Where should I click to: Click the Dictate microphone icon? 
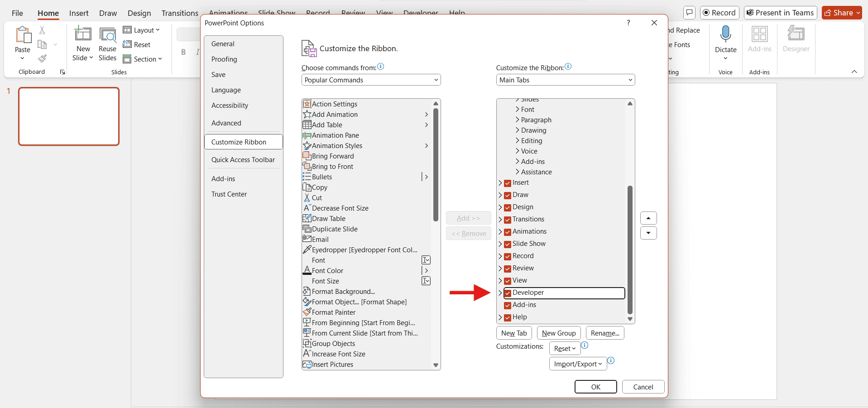pos(726,34)
